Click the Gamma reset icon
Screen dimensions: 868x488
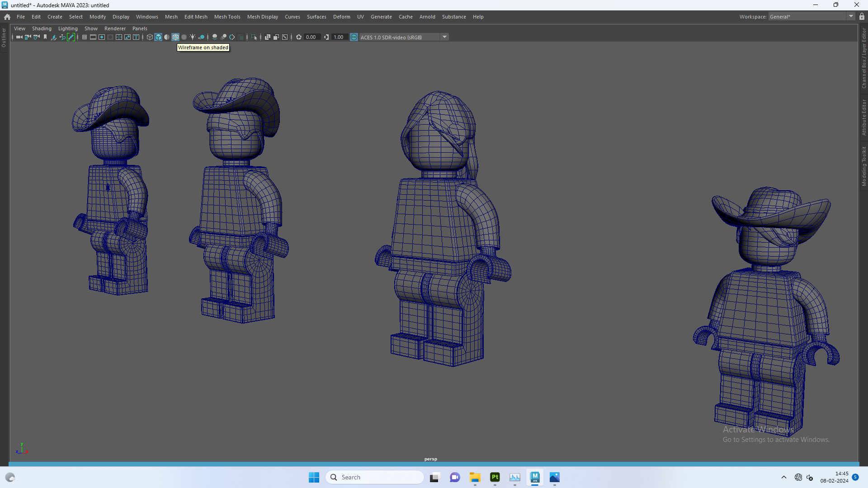click(x=326, y=37)
